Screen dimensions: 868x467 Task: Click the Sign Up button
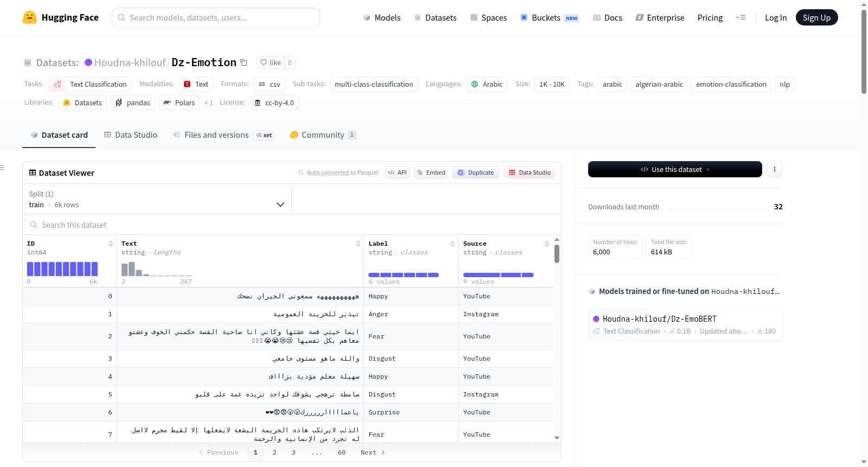tap(816, 17)
